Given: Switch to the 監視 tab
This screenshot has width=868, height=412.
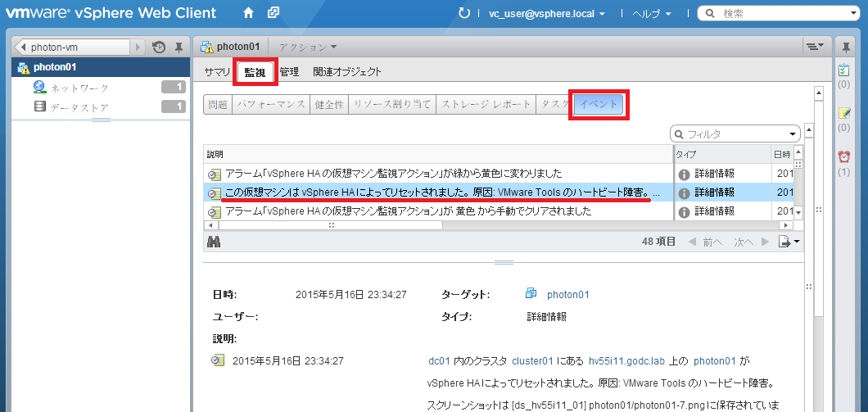Looking at the screenshot, I should pyautogui.click(x=255, y=72).
